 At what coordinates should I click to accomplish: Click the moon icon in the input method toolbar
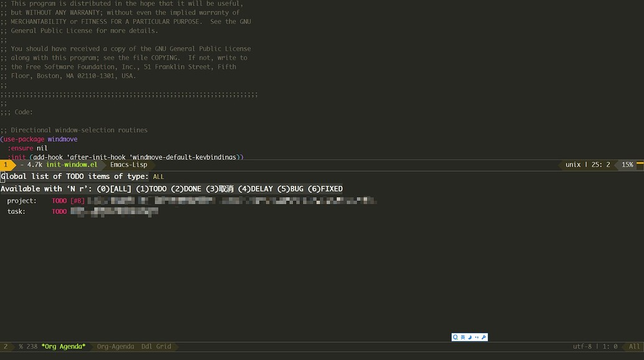470,336
